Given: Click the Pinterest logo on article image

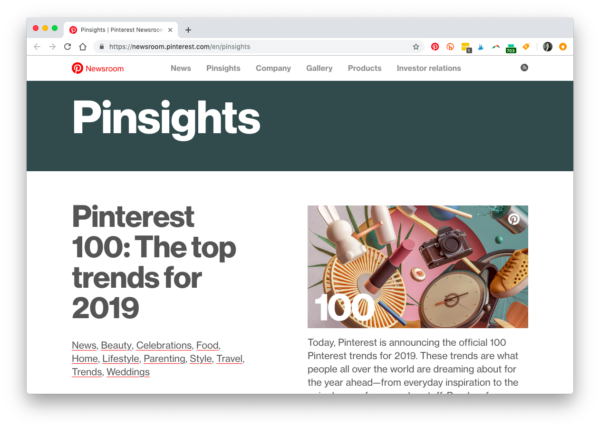Looking at the screenshot, I should (x=514, y=219).
